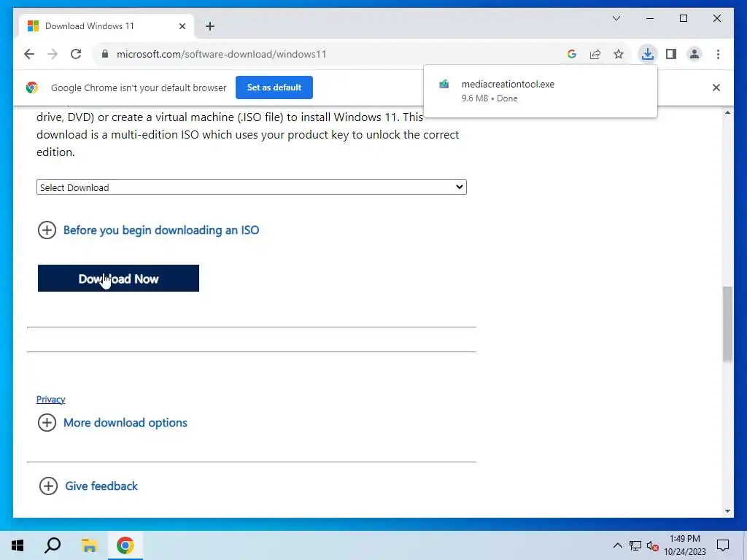This screenshot has width=747, height=560.
Task: Share this page using the share icon
Action: 595,54
